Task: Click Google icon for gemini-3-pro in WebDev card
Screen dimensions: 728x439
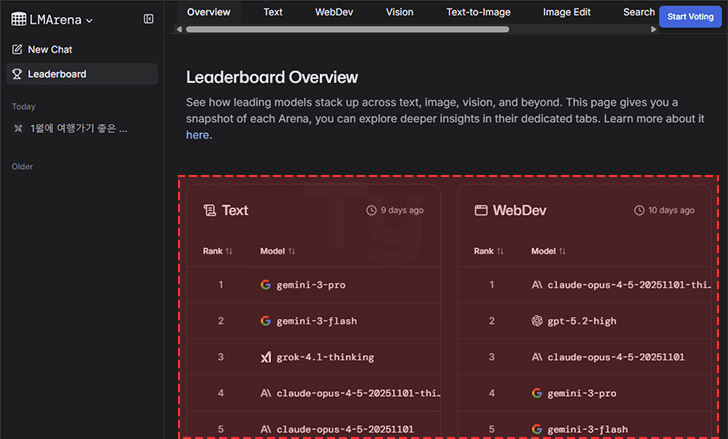Action: tap(537, 393)
